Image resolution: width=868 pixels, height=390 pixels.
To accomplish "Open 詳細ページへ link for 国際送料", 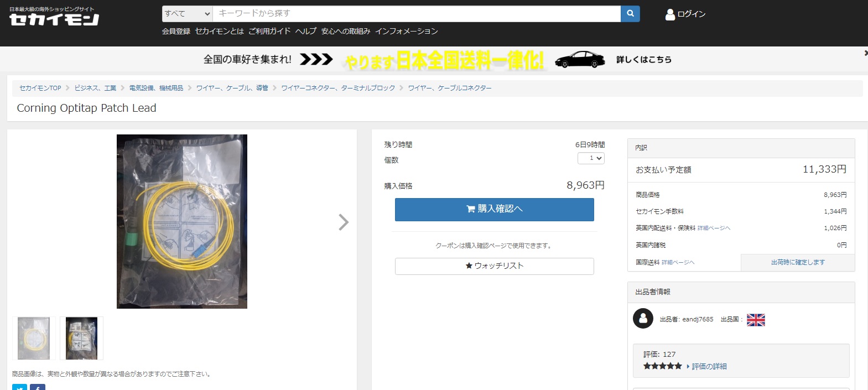I will [678, 263].
